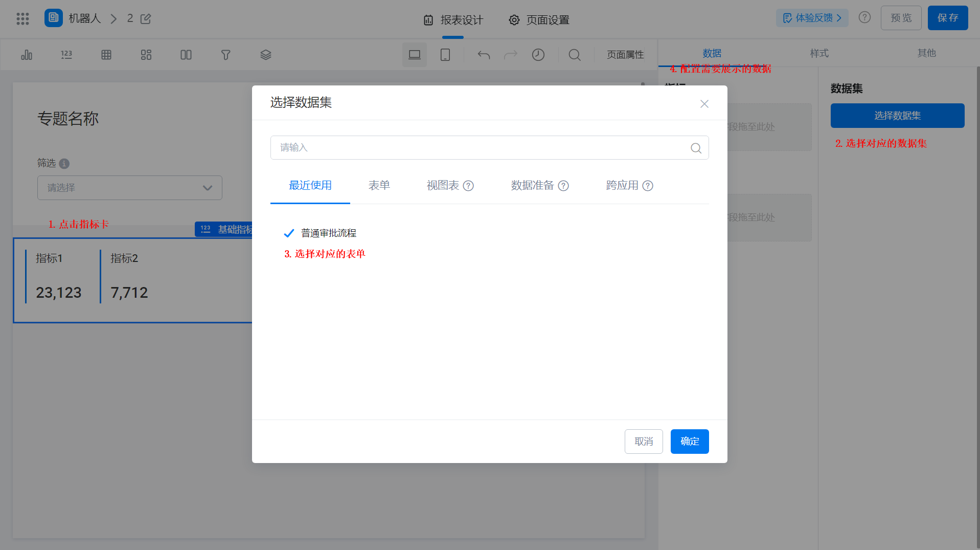This screenshot has width=980, height=550.
Task: Switch to mobile device preview icon
Action: (445, 55)
